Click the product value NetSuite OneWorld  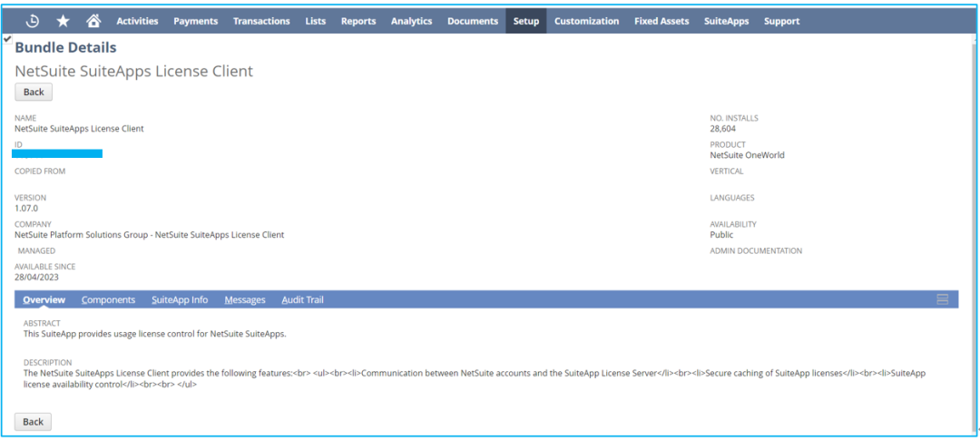tap(747, 155)
